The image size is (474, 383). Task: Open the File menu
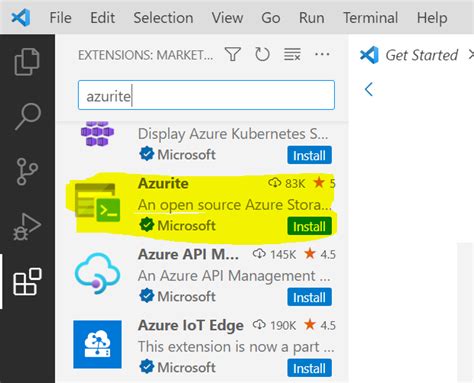point(60,17)
